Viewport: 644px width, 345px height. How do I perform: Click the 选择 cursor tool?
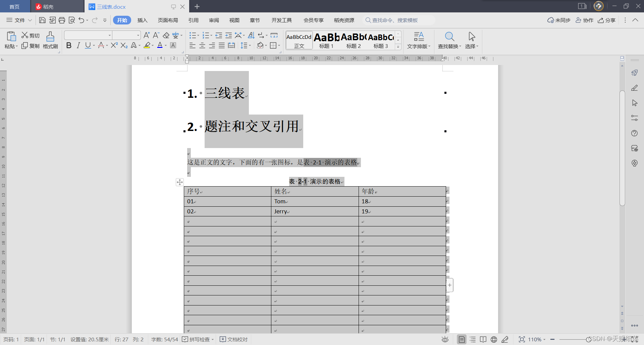click(x=472, y=40)
